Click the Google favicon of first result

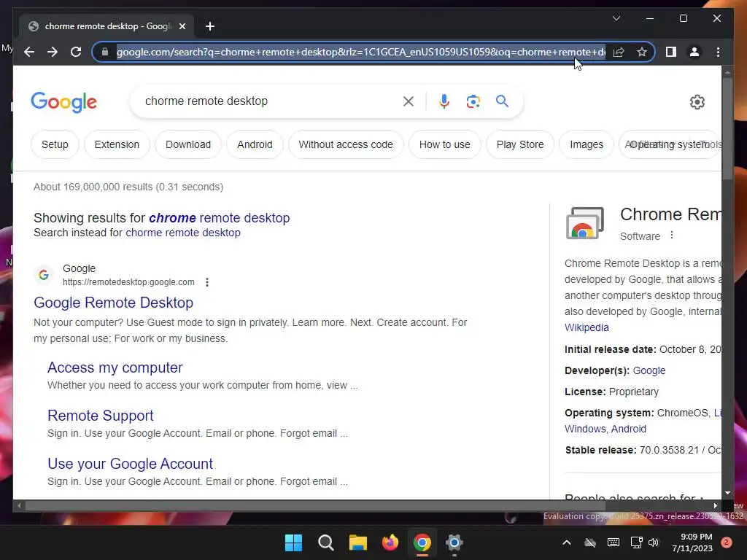(x=43, y=275)
